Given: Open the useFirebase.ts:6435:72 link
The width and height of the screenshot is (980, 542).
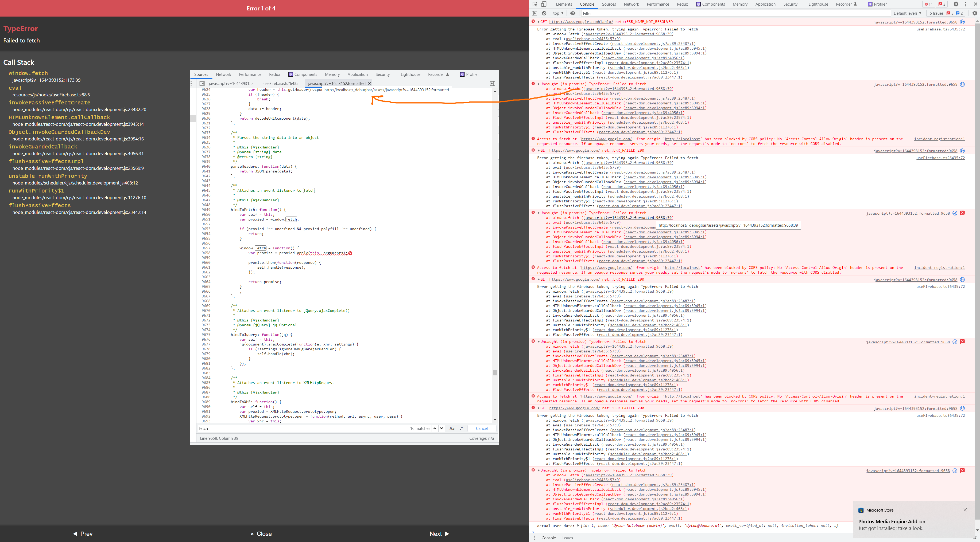Looking at the screenshot, I should click(941, 29).
